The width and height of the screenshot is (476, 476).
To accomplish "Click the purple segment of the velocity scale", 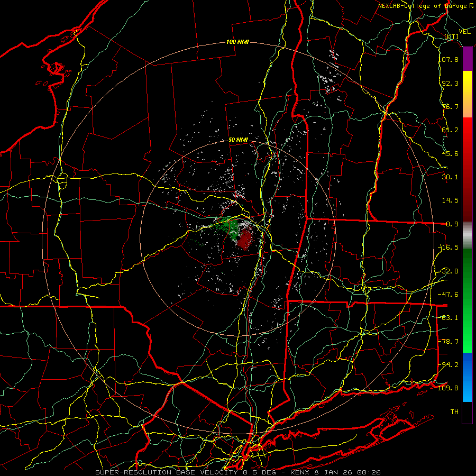I will [467, 59].
